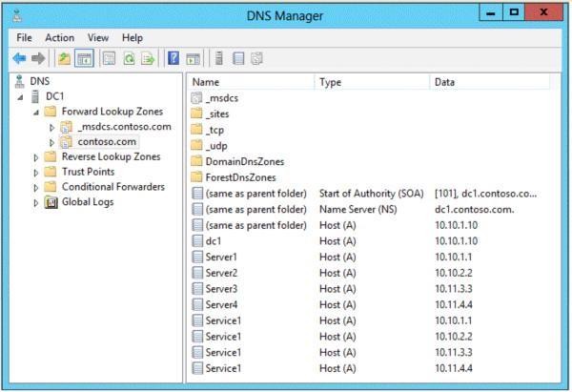The height and width of the screenshot is (392, 572).
Task: Click the Properties toolbar icon
Action: pyautogui.click(x=109, y=58)
